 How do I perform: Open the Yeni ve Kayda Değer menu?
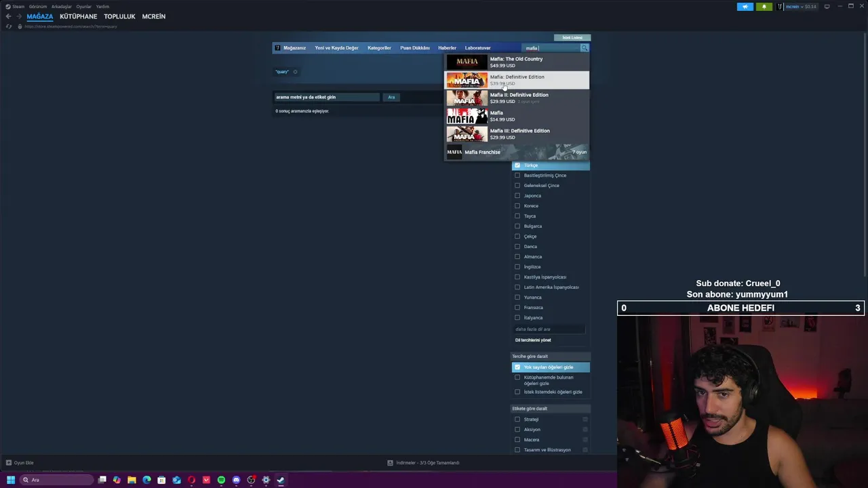[x=336, y=48]
